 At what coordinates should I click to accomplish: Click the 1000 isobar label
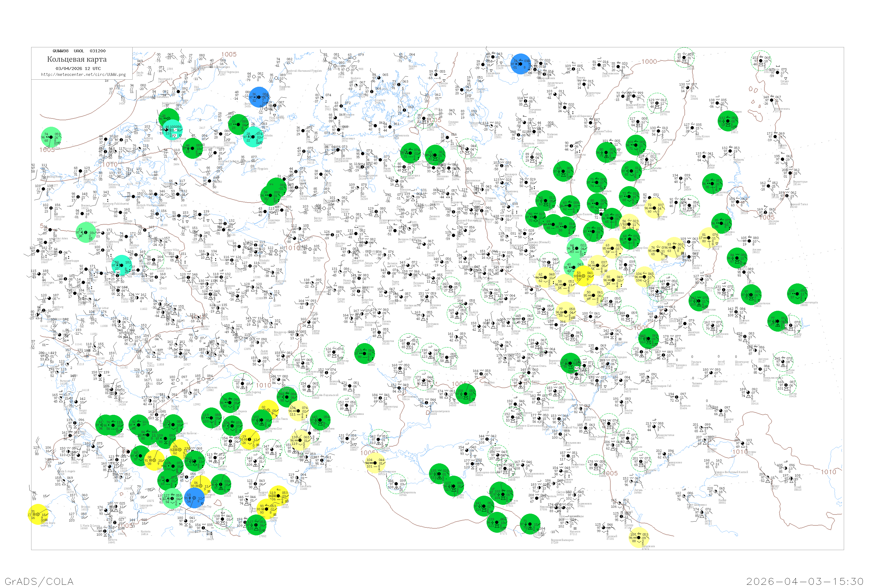pos(649,62)
